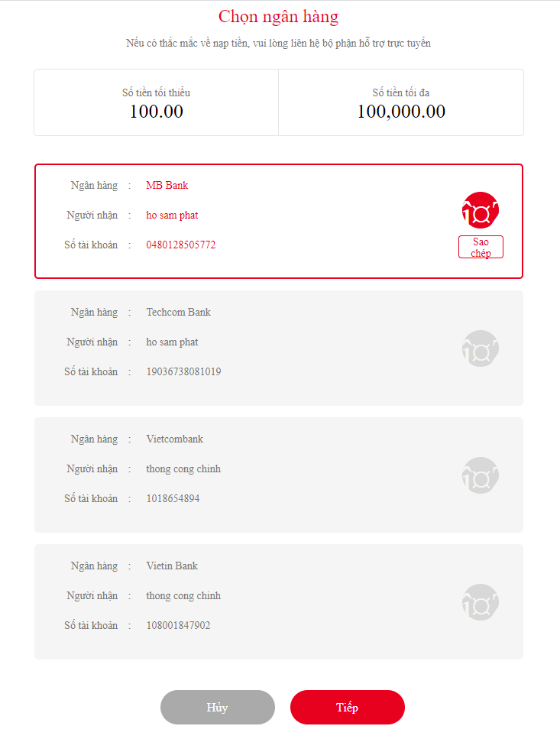Select the MB Bank name option

[167, 186]
